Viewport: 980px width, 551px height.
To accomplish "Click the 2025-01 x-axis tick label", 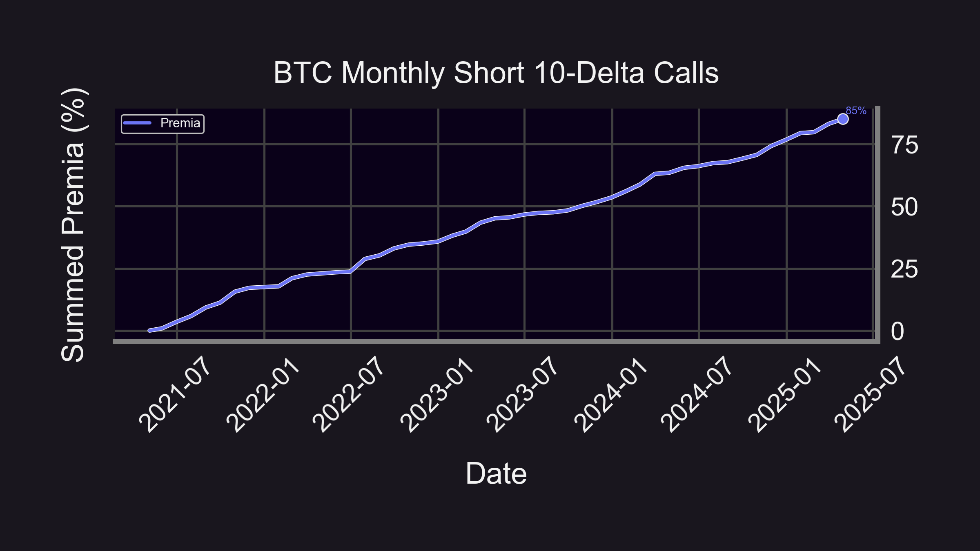I will (784, 394).
